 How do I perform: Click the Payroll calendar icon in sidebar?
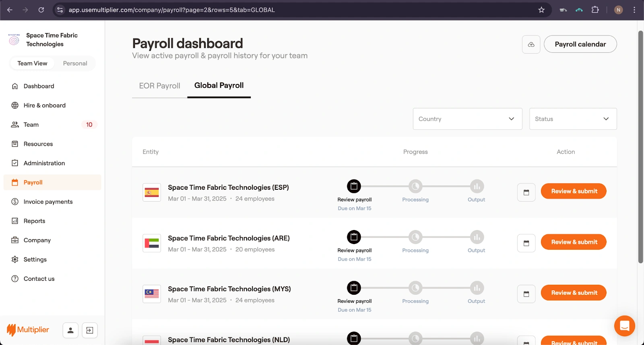(15, 183)
